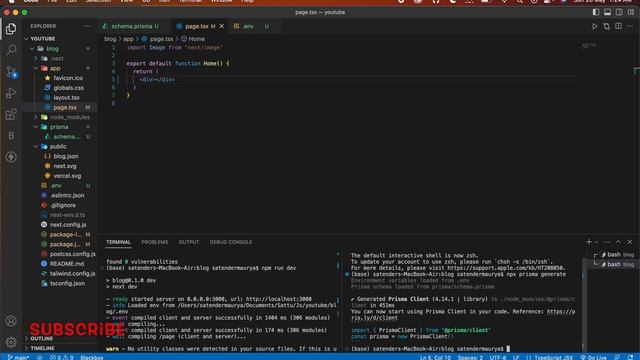Select the PROBLEMS panel tab

pyautogui.click(x=154, y=242)
